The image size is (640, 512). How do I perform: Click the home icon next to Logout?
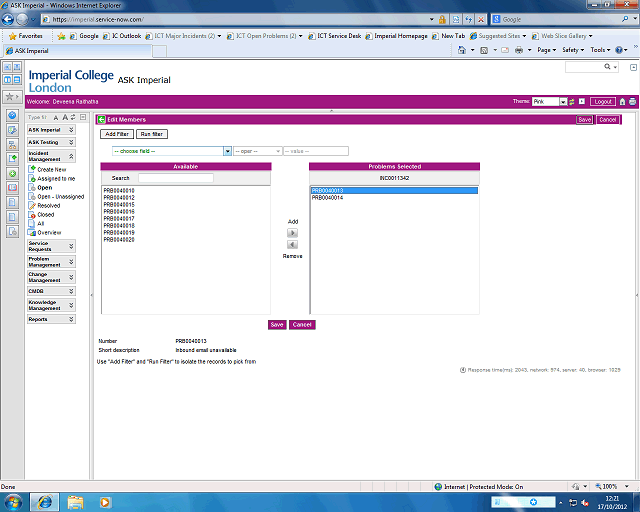(x=622, y=101)
